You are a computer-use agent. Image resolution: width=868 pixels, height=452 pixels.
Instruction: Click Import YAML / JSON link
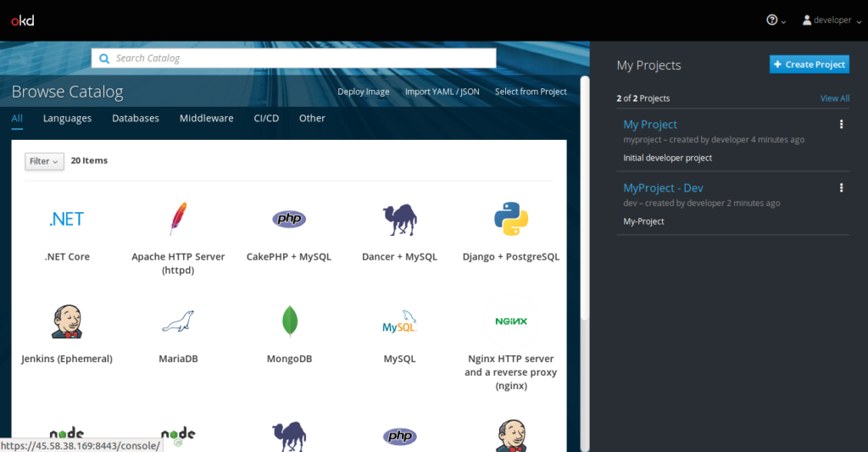click(x=442, y=92)
